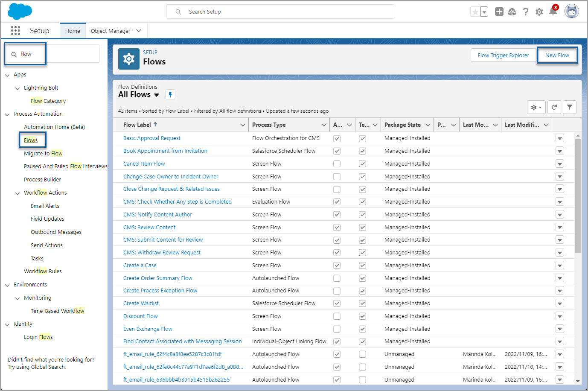This screenshot has width=588, height=391.
Task: Toggle Template checkbox for Create Waitlist
Action: point(362,303)
